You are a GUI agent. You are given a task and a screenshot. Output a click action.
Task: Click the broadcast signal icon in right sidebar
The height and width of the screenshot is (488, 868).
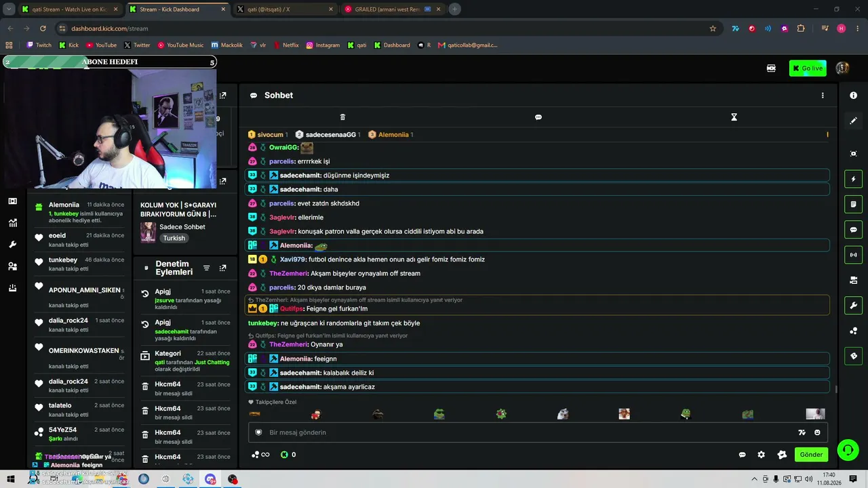tap(854, 255)
